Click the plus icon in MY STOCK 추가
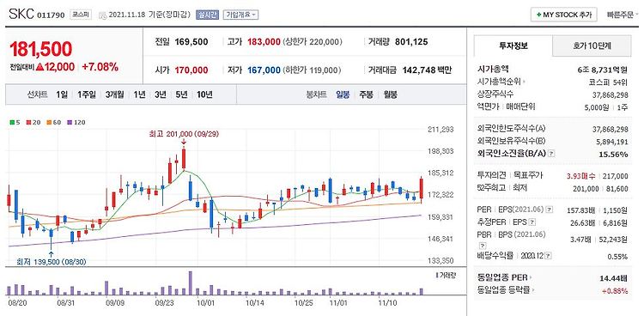644x316 pixels. coord(538,15)
